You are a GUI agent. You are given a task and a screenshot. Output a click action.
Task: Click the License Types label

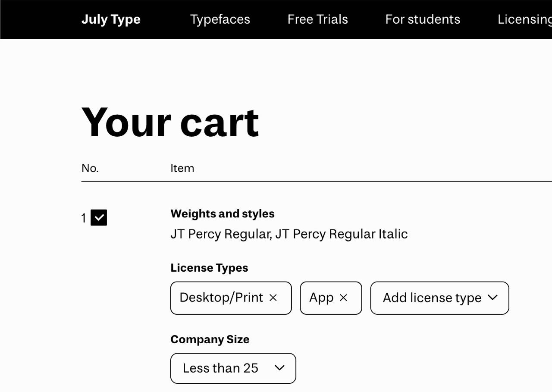pyautogui.click(x=209, y=268)
